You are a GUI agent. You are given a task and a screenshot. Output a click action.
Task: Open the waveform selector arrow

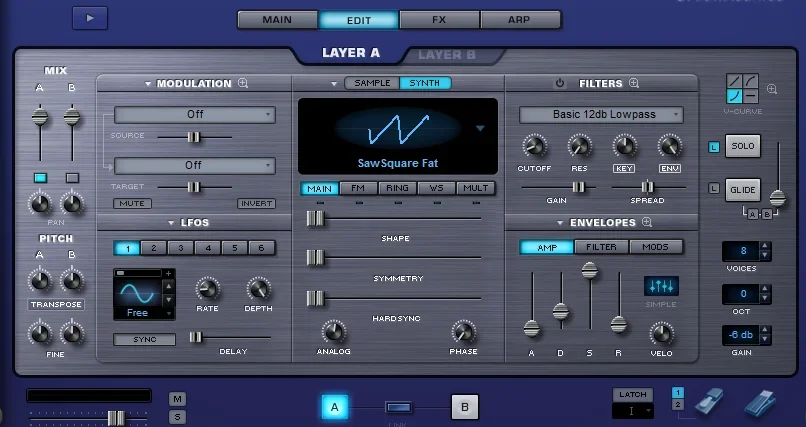point(480,128)
